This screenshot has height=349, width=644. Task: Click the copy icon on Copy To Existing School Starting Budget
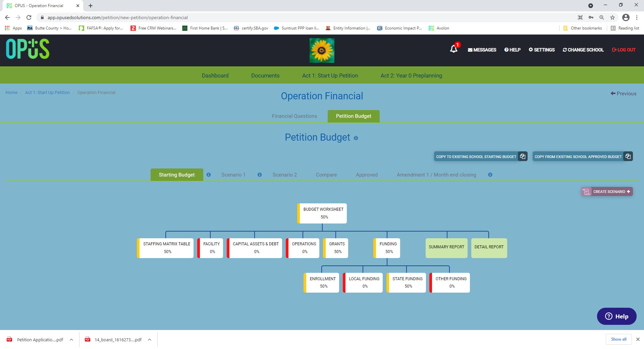tap(523, 156)
